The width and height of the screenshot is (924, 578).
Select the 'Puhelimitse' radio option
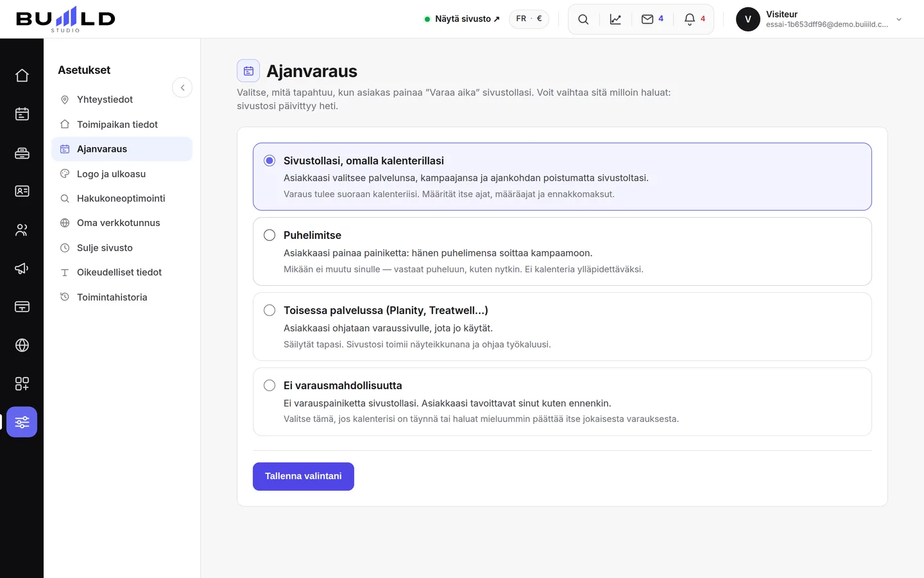tap(269, 235)
